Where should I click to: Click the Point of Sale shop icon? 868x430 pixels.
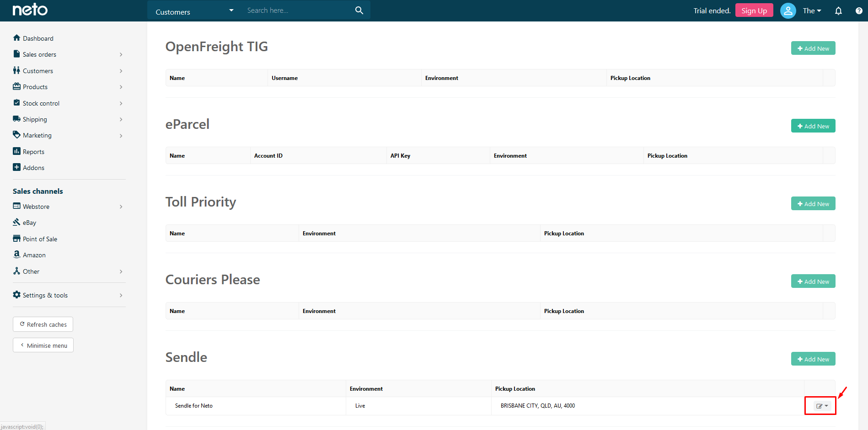click(16, 239)
